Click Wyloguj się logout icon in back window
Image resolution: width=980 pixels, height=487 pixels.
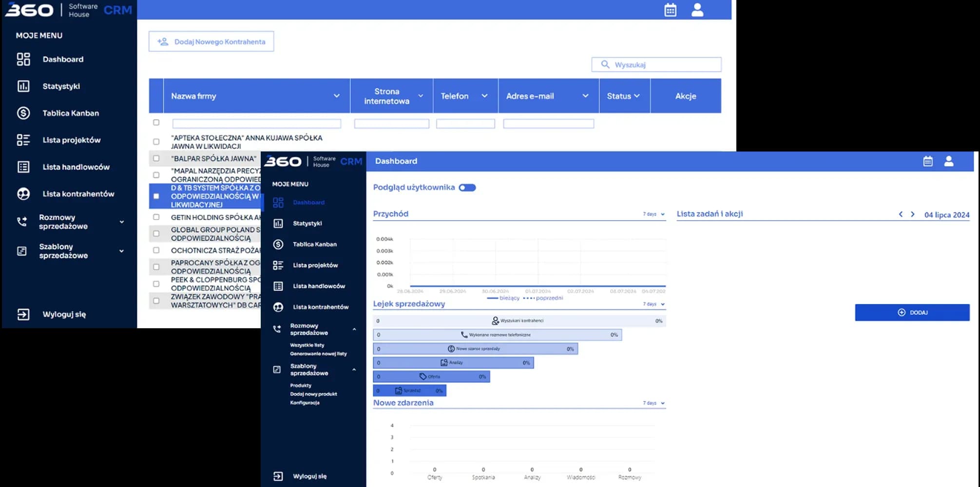pyautogui.click(x=23, y=314)
